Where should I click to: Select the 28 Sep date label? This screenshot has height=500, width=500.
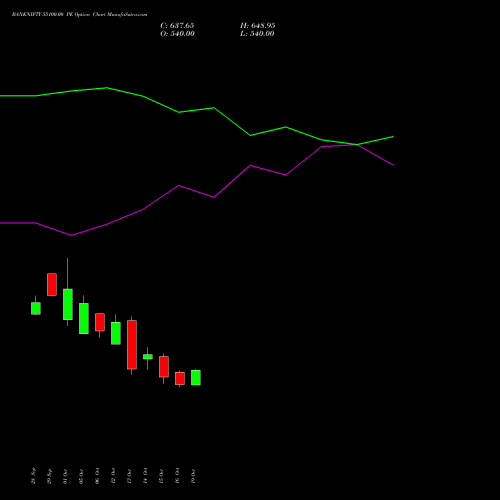[33, 476]
